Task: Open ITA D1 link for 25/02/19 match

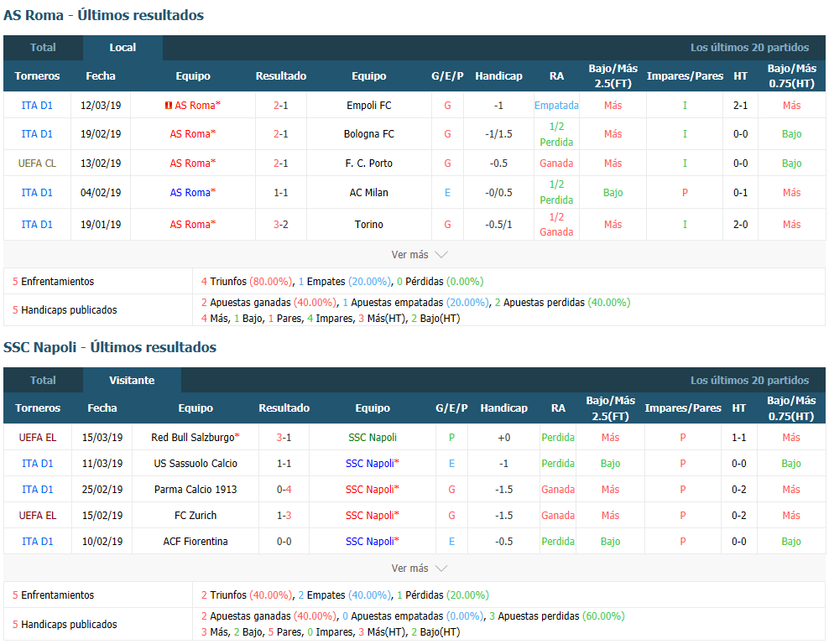Action: [38, 489]
